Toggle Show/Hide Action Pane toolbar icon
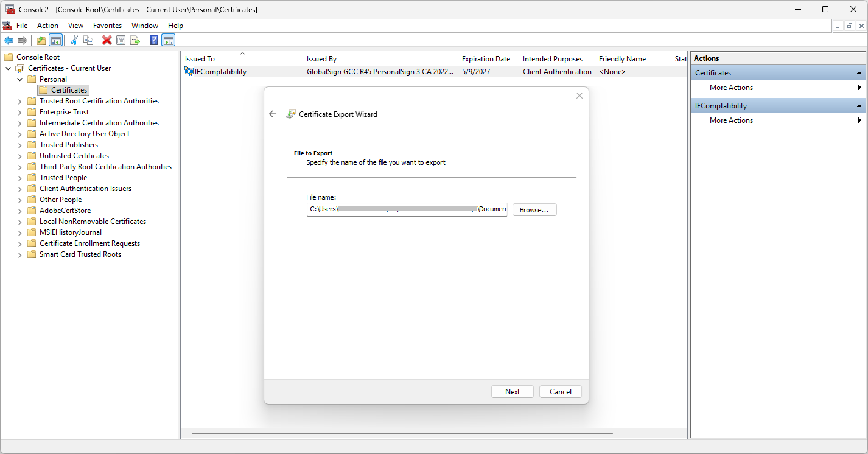The height and width of the screenshot is (454, 868). point(169,40)
